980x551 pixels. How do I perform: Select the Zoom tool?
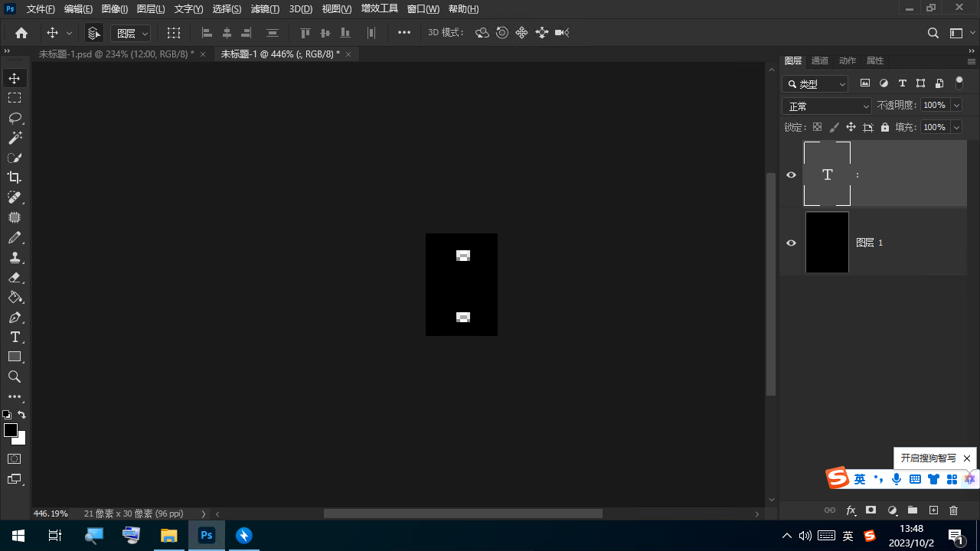(15, 377)
